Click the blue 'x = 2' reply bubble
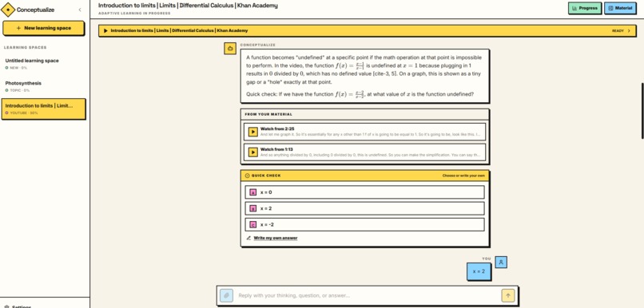 (x=479, y=271)
